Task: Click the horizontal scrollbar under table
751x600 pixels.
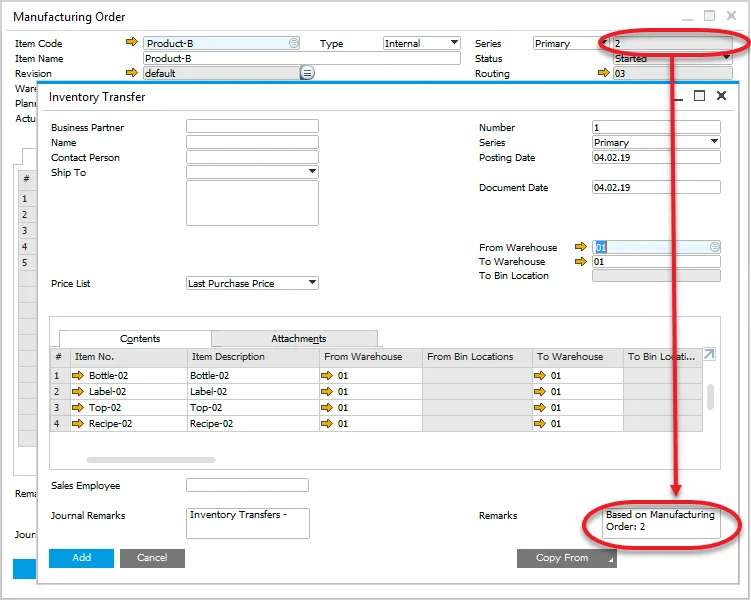Action: 150,460
